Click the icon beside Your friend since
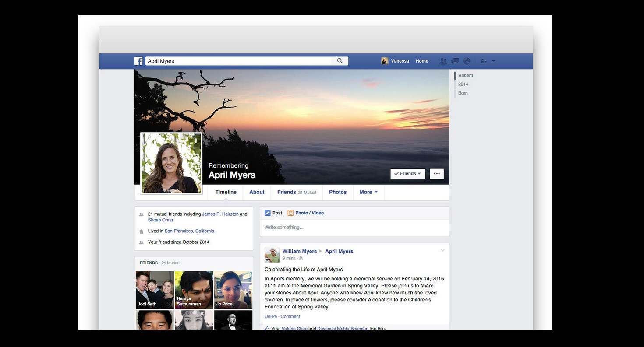The height and width of the screenshot is (347, 644). [142, 242]
